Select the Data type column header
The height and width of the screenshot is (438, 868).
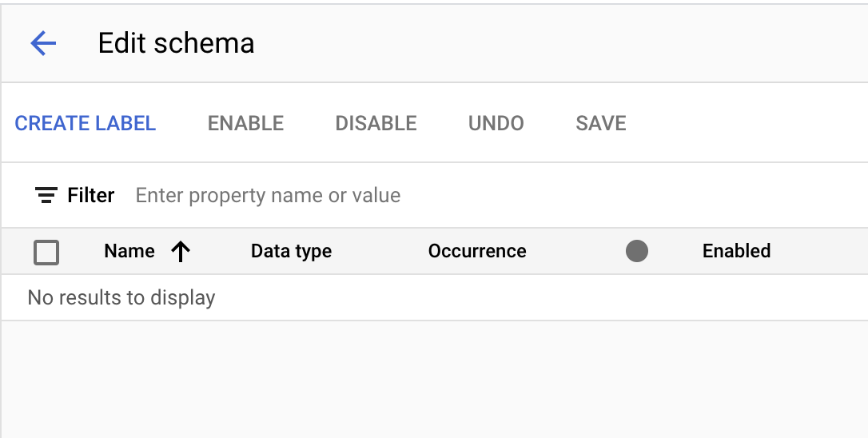[291, 251]
